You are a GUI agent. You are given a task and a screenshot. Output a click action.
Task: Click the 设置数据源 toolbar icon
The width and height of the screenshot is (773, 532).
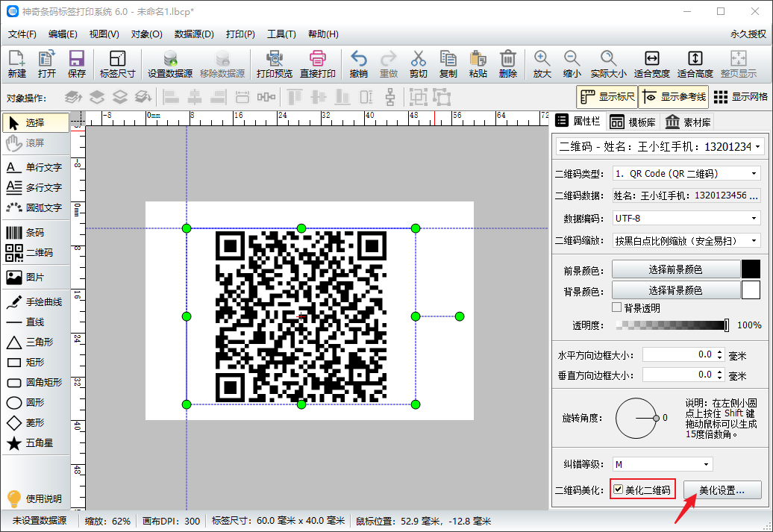point(170,64)
